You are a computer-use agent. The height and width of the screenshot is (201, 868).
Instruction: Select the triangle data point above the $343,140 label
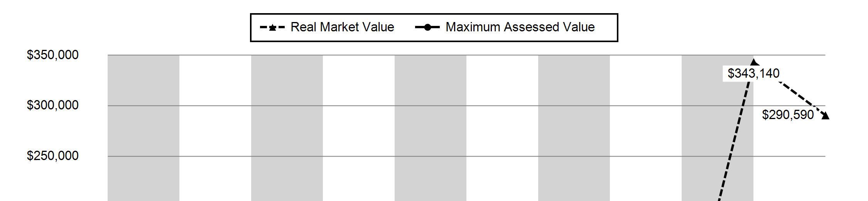[754, 61]
